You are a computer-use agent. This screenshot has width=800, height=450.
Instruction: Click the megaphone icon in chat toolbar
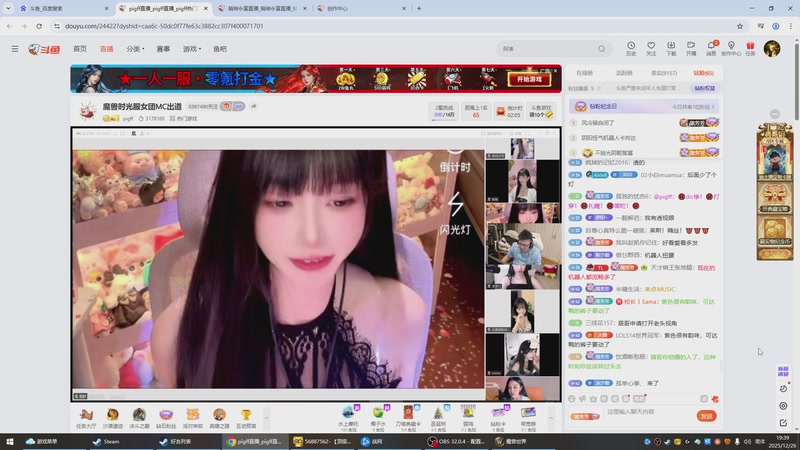click(x=582, y=399)
